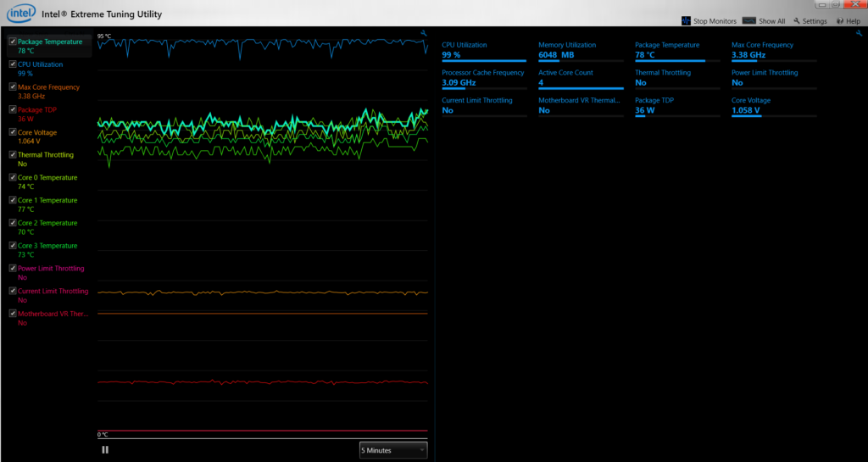The height and width of the screenshot is (462, 868).
Task: Select the CPU Utilization 99 % tile
Action: tap(484, 51)
